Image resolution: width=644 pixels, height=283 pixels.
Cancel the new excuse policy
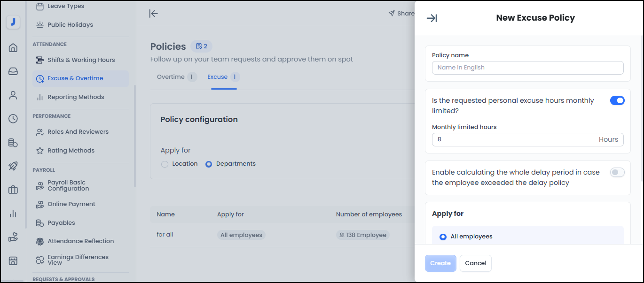[x=475, y=263]
